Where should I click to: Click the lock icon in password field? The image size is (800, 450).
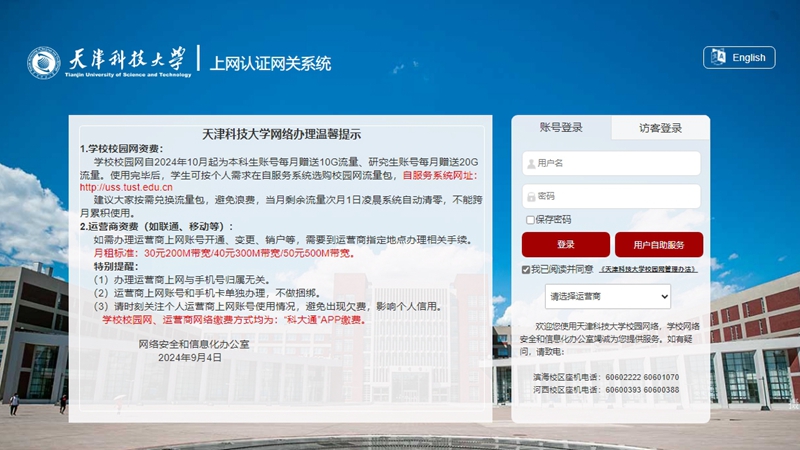coord(530,196)
